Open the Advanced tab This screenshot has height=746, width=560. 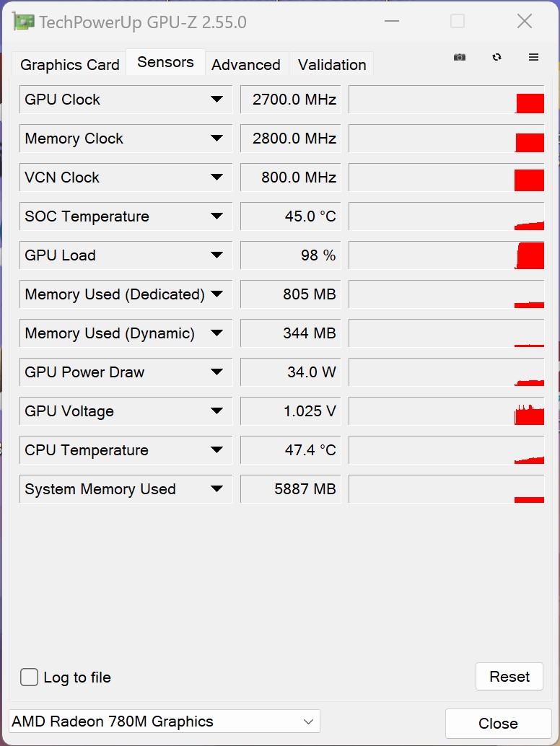(246, 65)
